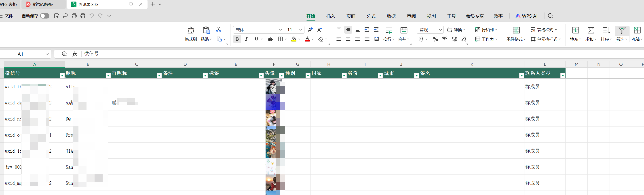This screenshot has height=195, width=644.
Task: Toggle strikethrough formatting
Action: (x=270, y=39)
